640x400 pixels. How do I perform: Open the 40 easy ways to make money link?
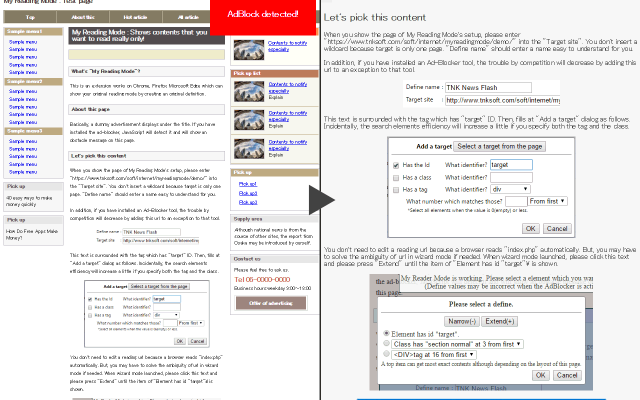tap(29, 201)
